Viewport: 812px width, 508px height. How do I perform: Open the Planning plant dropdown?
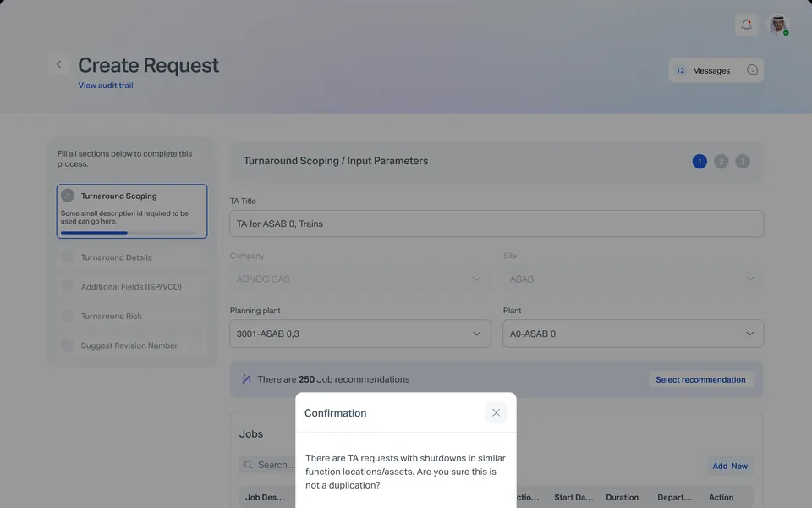tap(360, 334)
